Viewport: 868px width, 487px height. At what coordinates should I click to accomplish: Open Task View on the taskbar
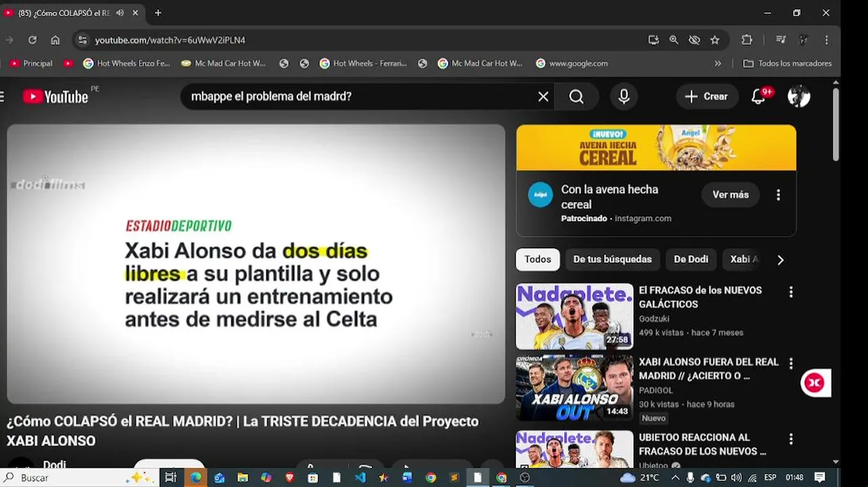click(x=170, y=478)
